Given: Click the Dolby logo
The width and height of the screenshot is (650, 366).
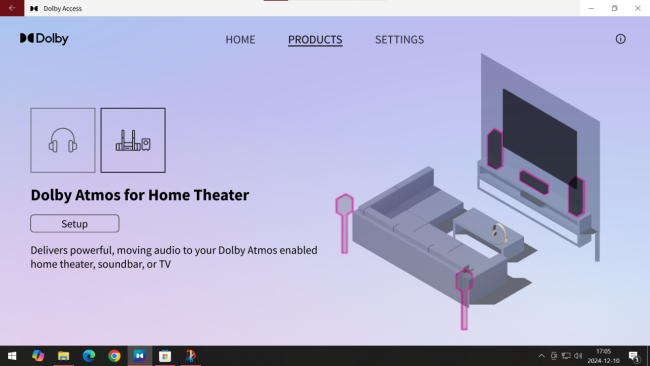Looking at the screenshot, I should pos(44,39).
